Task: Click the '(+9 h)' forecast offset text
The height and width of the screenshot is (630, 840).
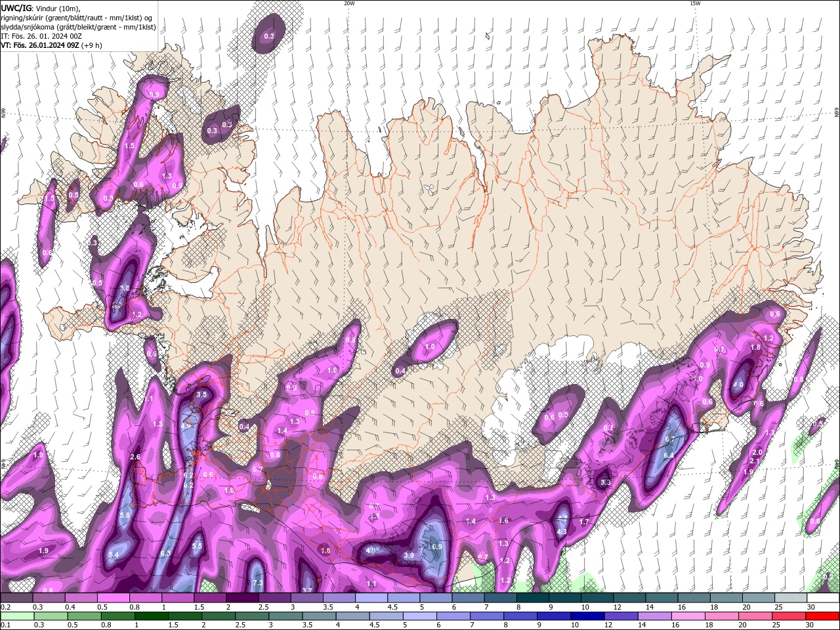Action: 93,45
